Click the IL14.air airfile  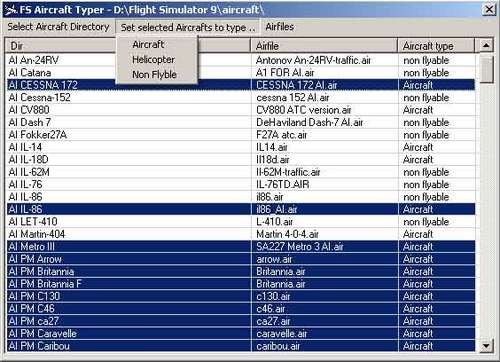click(x=272, y=147)
